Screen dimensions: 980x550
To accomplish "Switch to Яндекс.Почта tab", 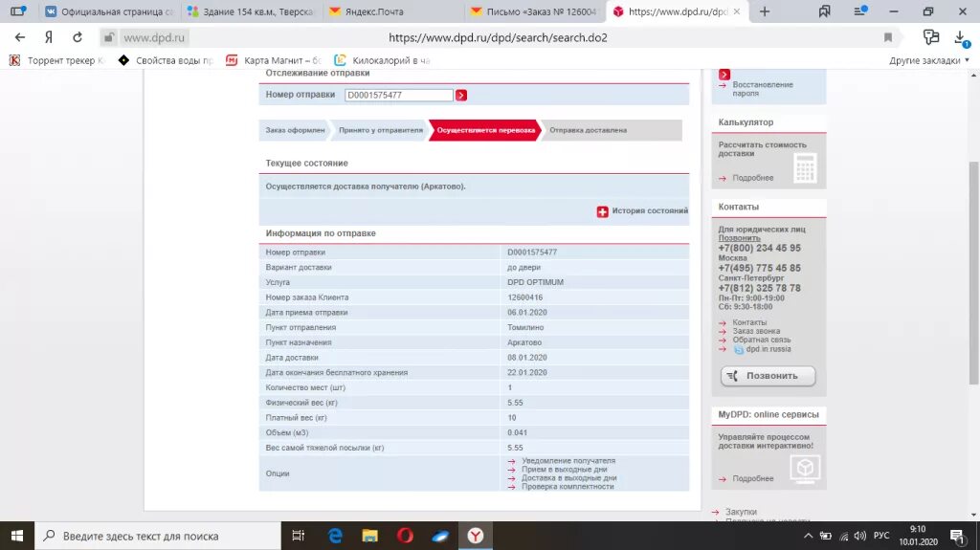I will coord(393,11).
